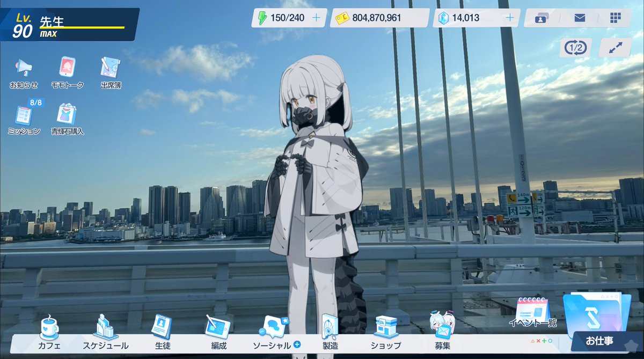Image resolution: width=644 pixels, height=359 pixels.
Task: Open the grid menu icon
Action: pyautogui.click(x=615, y=18)
